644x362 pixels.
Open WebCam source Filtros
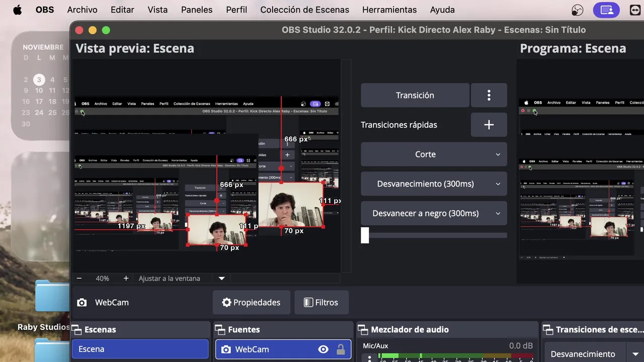(x=321, y=302)
